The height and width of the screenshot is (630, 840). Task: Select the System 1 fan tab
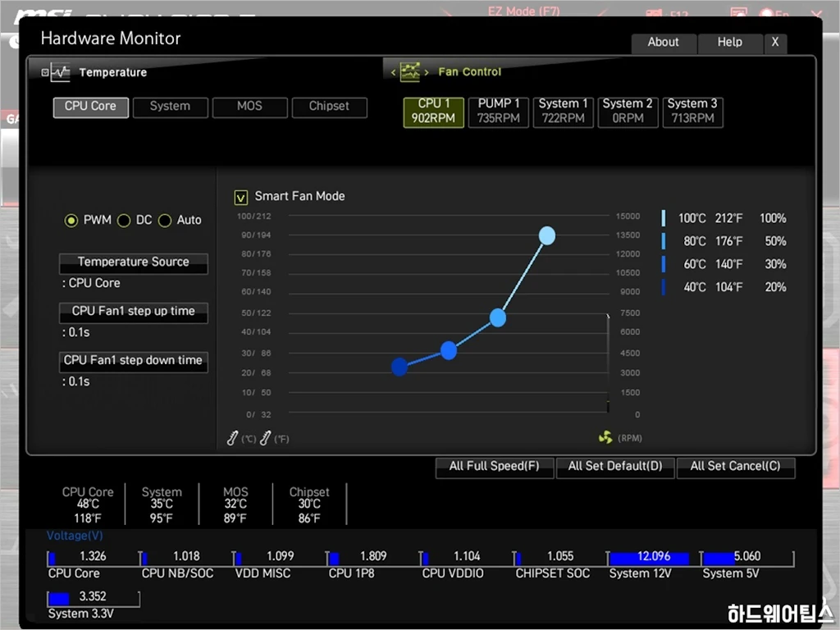point(563,112)
